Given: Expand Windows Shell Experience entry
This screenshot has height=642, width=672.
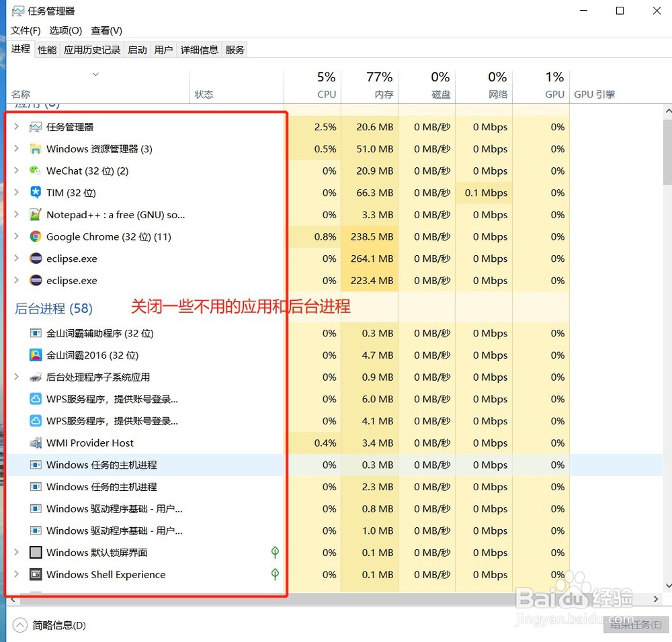Looking at the screenshot, I should (16, 574).
